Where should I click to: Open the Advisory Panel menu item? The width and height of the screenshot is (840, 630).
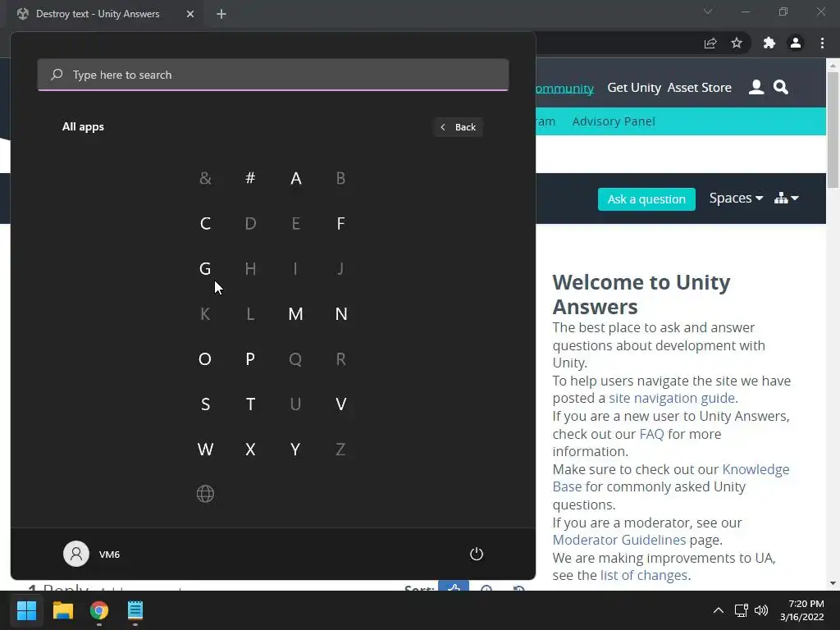click(x=614, y=121)
